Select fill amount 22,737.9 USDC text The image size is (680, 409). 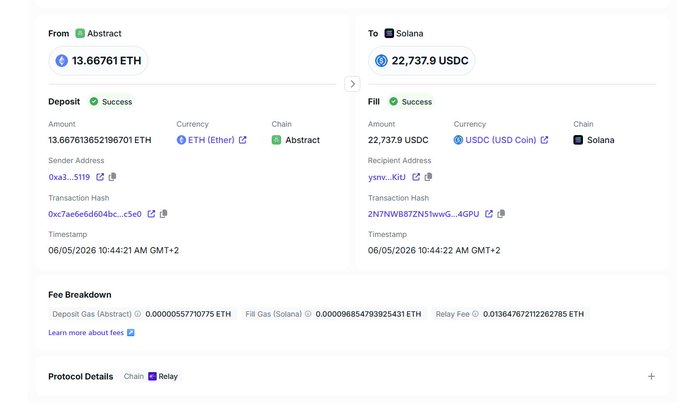pyautogui.click(x=398, y=140)
